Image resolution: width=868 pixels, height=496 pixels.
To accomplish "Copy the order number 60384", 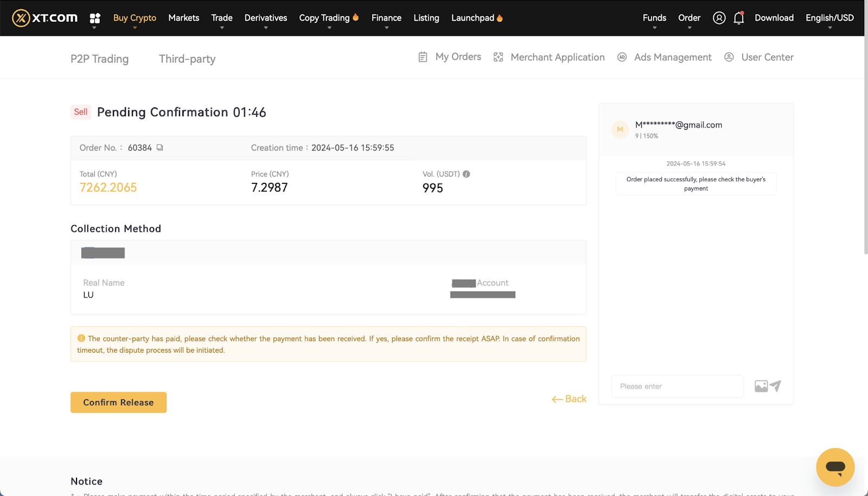I will (160, 148).
